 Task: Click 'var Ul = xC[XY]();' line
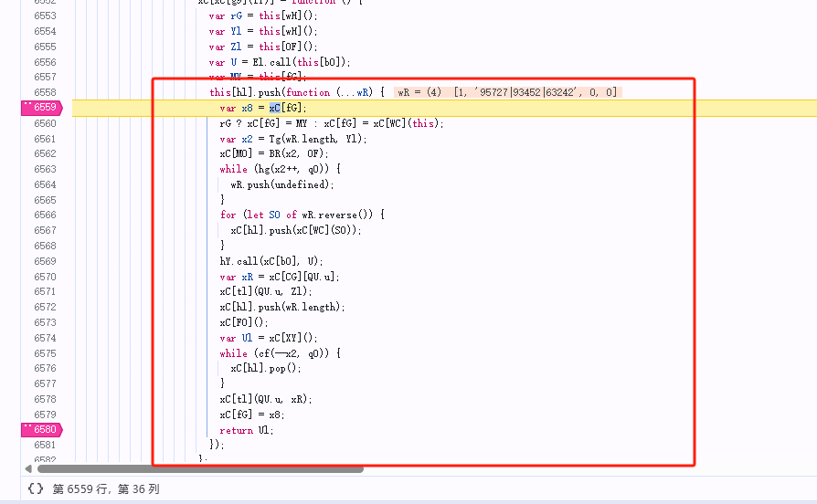269,338
